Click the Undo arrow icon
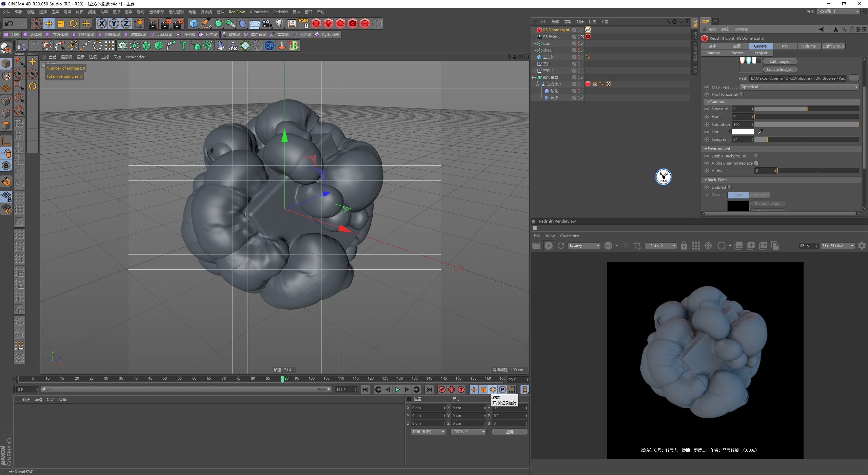This screenshot has height=475, width=868. tap(9, 23)
